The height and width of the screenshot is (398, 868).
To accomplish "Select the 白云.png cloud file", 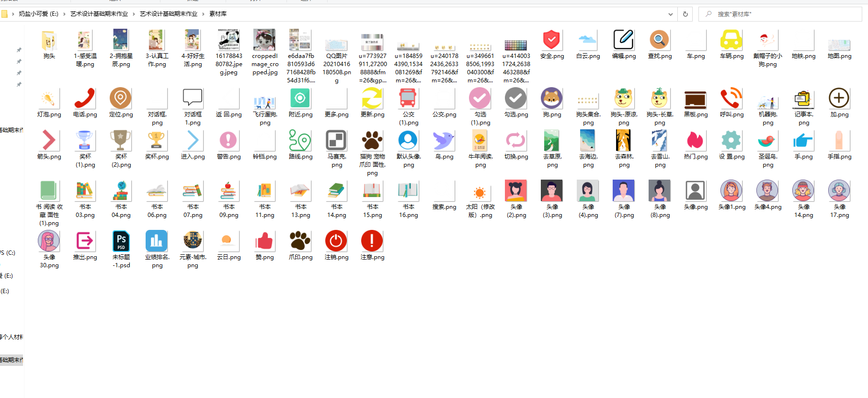I will [x=588, y=40].
